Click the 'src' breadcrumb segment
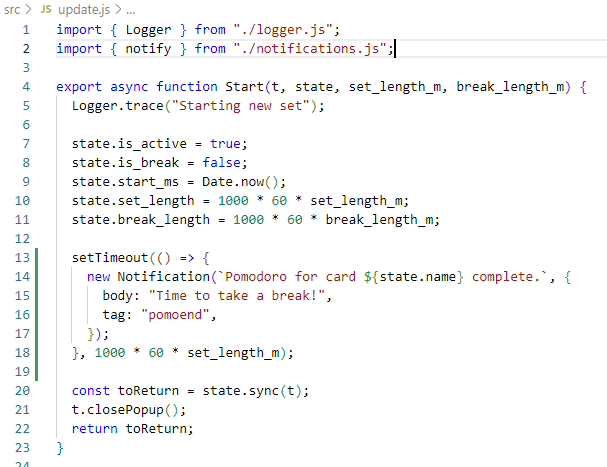This screenshot has width=607, height=467. coord(12,10)
